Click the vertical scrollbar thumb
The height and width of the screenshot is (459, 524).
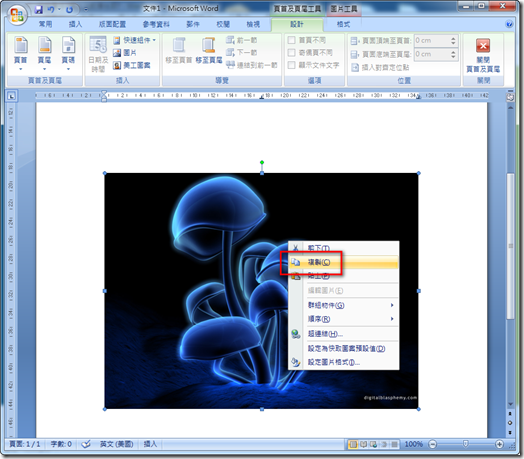point(511,246)
